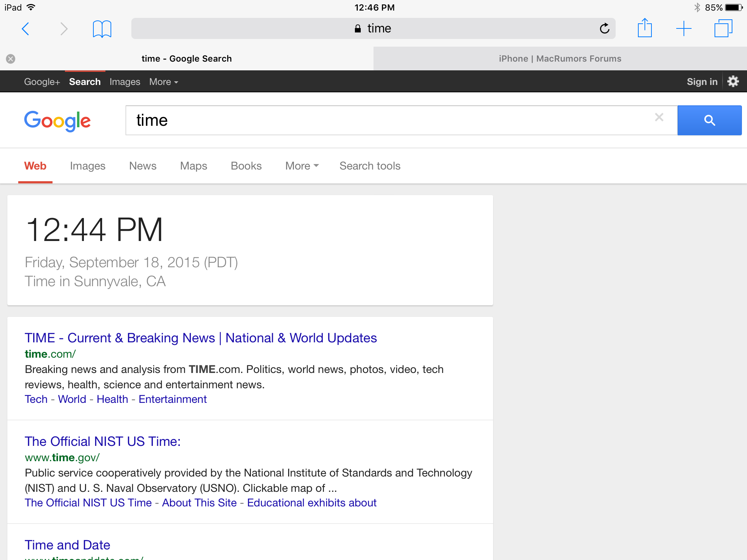Click the Google search input field
The height and width of the screenshot is (560, 747).
coord(401,120)
